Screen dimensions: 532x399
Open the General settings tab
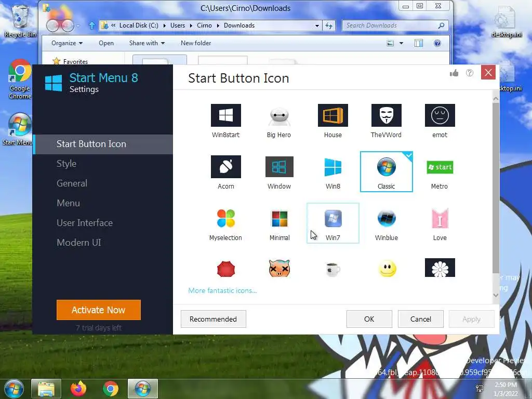[72, 183]
